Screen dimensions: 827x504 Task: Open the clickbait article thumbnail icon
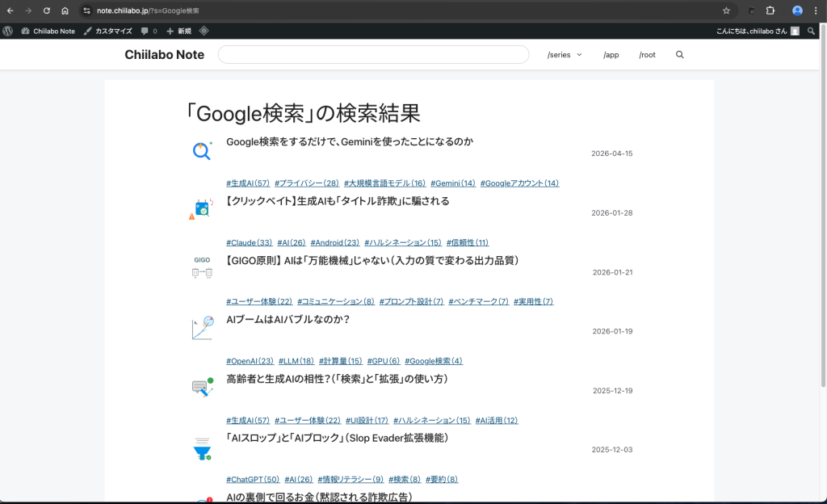click(x=202, y=209)
